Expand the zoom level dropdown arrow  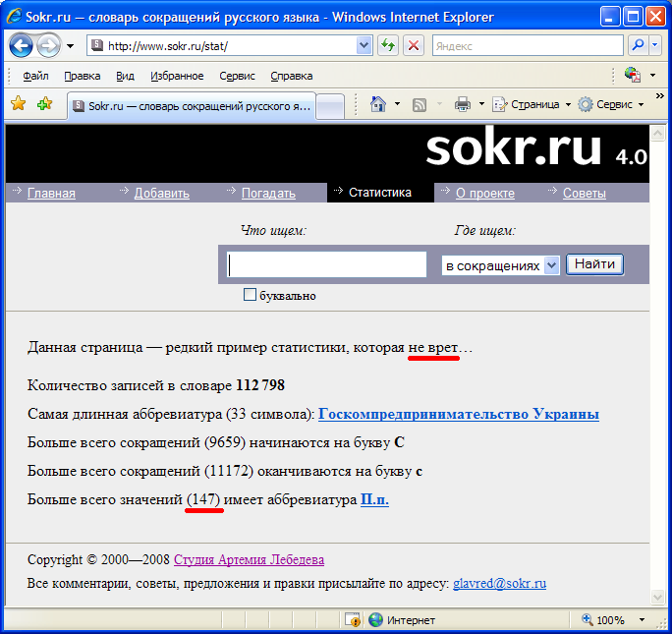[x=642, y=620]
